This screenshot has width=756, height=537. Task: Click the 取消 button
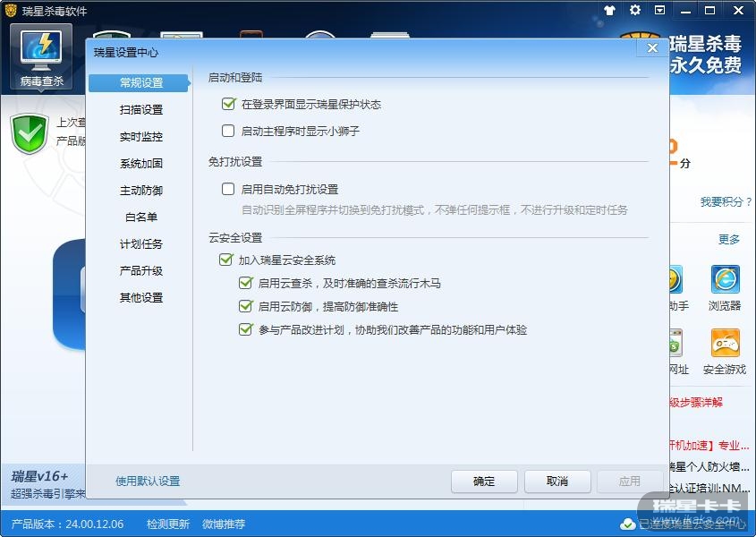point(557,481)
